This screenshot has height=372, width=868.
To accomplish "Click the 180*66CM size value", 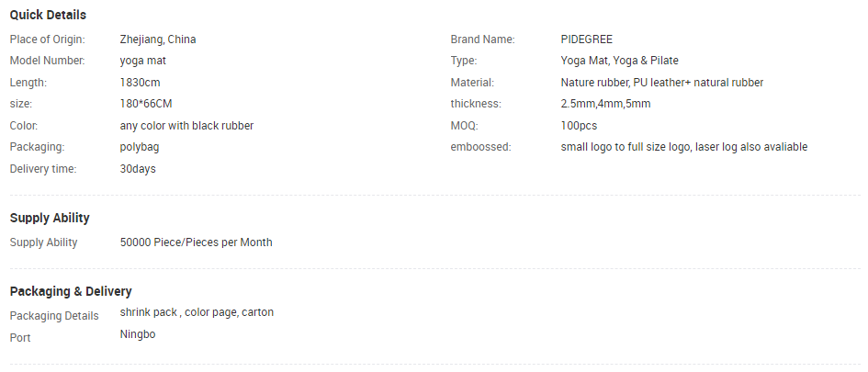I will pos(145,104).
